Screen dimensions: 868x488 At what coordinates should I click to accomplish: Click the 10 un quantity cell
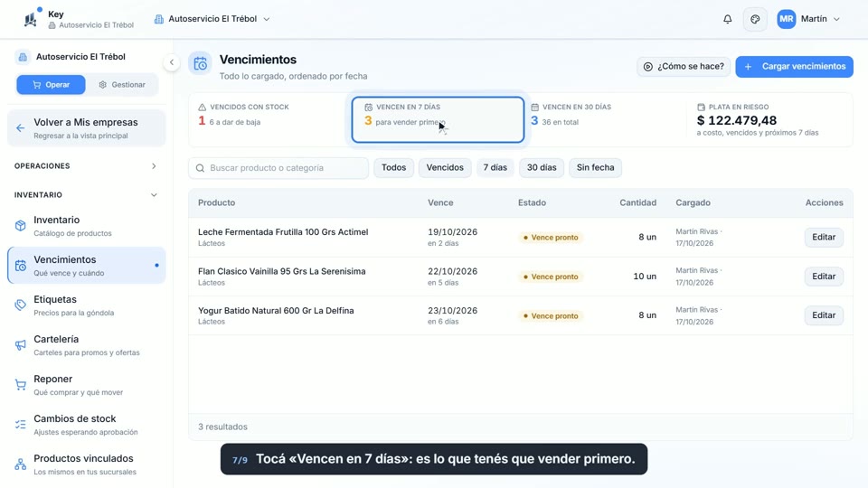coord(645,277)
